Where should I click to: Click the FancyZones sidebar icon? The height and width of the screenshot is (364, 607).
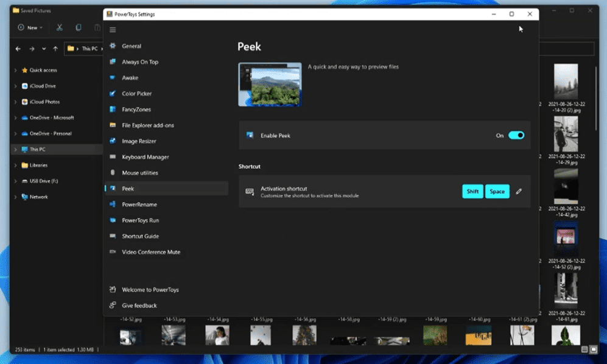112,110
